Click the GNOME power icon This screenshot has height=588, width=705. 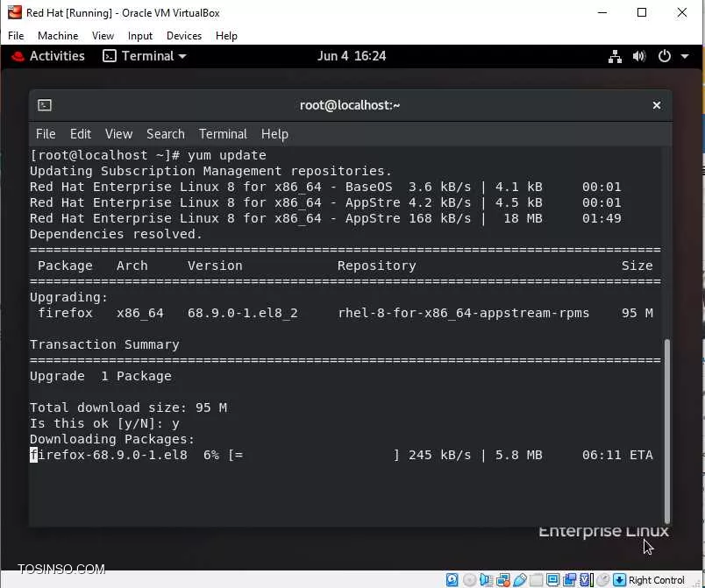[x=664, y=56]
